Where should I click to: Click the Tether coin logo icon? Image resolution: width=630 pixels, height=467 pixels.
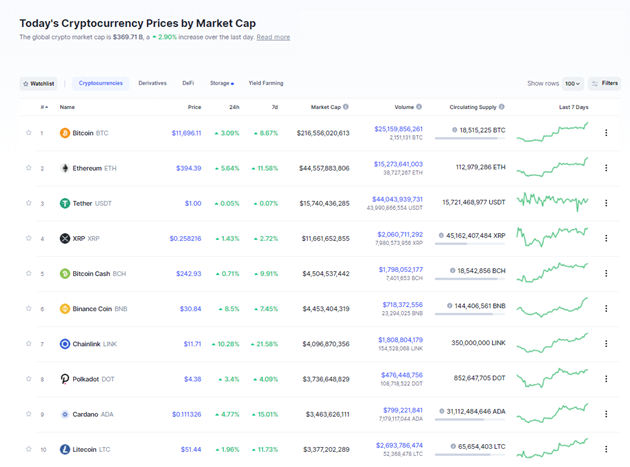click(65, 203)
